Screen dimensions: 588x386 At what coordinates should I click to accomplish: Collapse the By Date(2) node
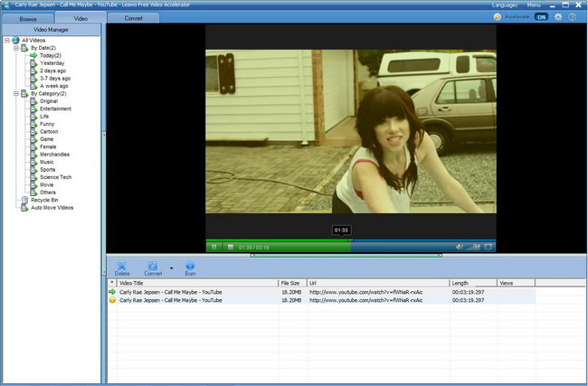(16, 48)
